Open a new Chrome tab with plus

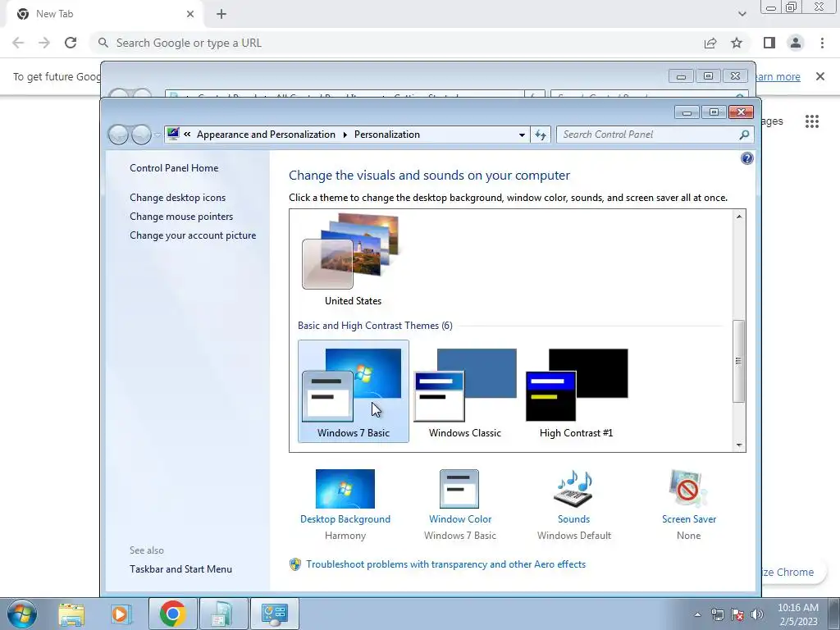click(x=221, y=14)
